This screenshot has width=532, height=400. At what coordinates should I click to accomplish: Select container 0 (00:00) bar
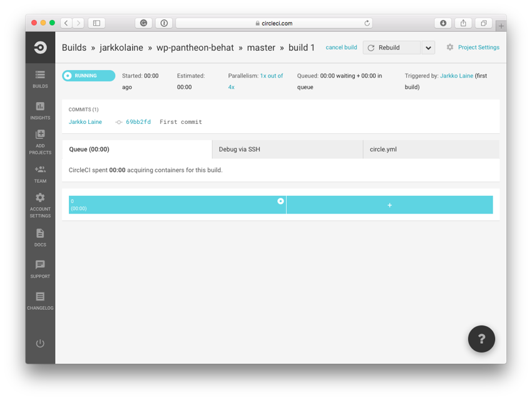[x=177, y=205]
